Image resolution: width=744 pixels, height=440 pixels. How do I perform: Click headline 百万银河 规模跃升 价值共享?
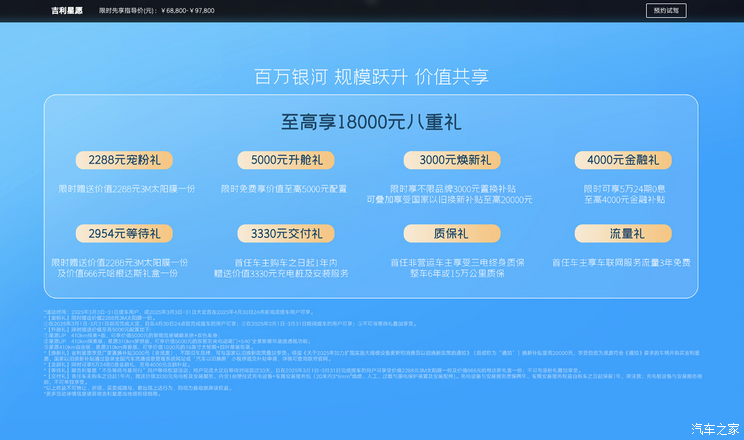click(x=371, y=77)
